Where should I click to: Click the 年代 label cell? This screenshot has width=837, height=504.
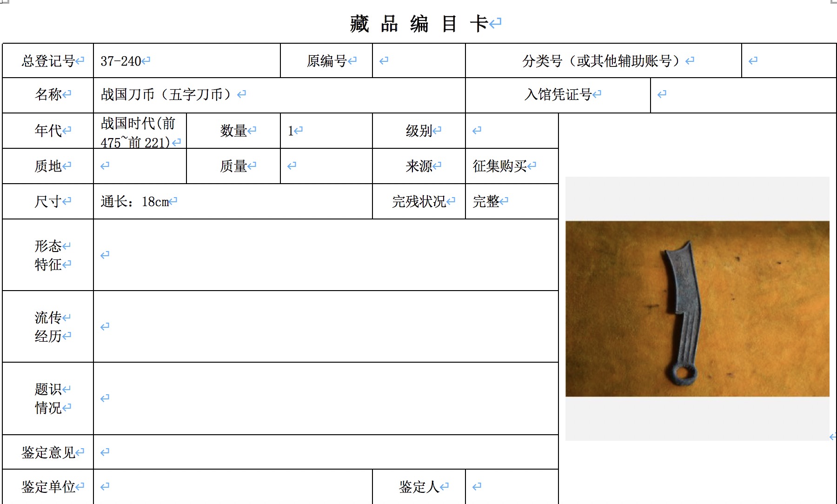[48, 131]
